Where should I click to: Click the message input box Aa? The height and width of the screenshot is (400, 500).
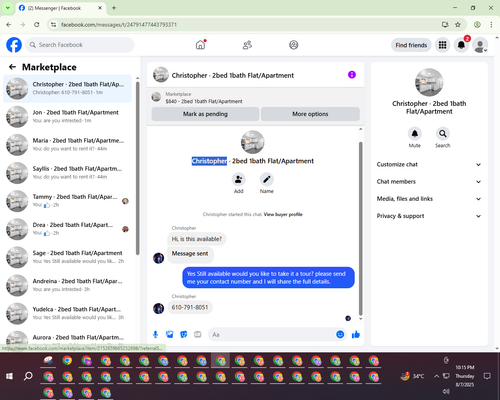coord(272,334)
